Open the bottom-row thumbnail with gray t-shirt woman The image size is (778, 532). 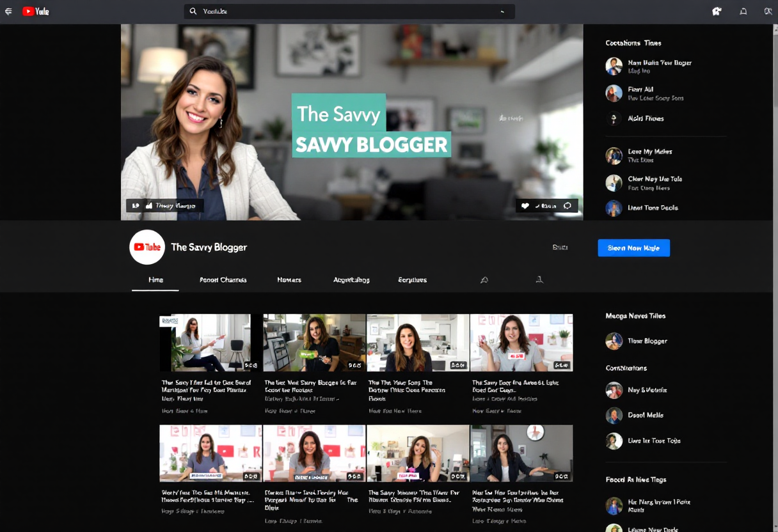click(x=314, y=453)
